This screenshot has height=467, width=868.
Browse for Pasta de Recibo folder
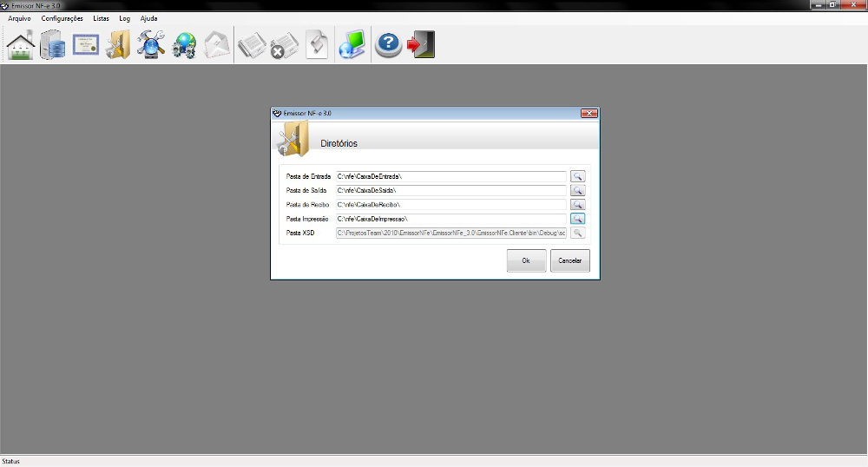click(577, 204)
